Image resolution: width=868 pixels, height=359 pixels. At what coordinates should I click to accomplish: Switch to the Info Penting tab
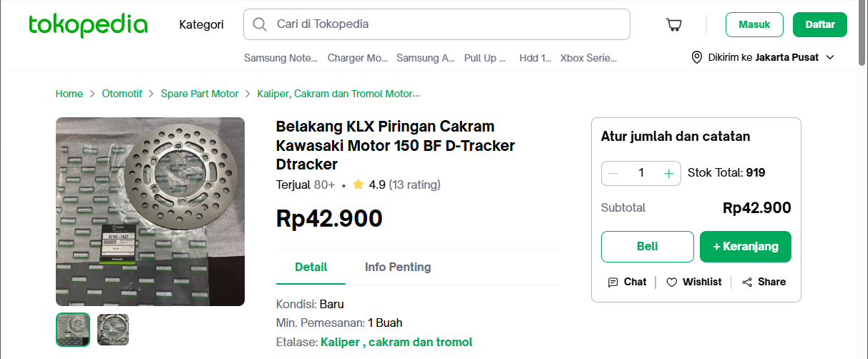(x=398, y=267)
